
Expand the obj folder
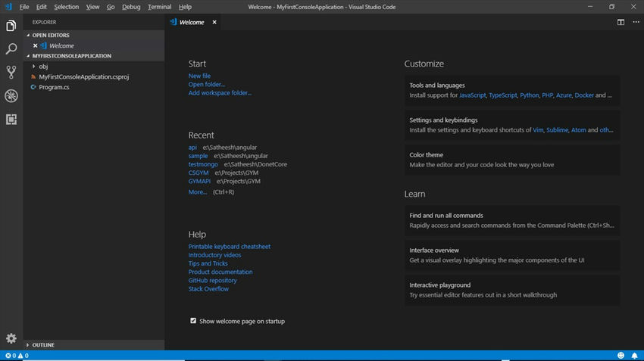click(43, 67)
